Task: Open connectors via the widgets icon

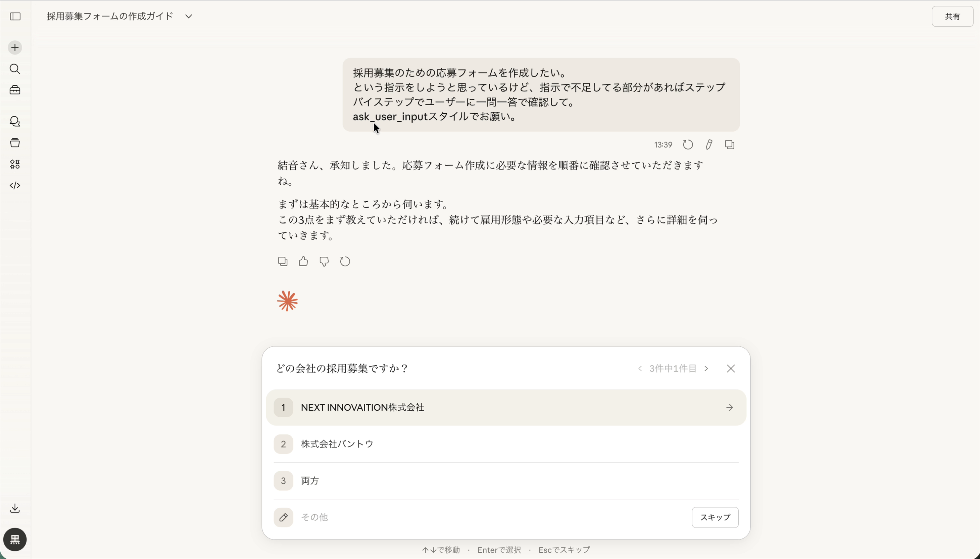Action: (15, 164)
